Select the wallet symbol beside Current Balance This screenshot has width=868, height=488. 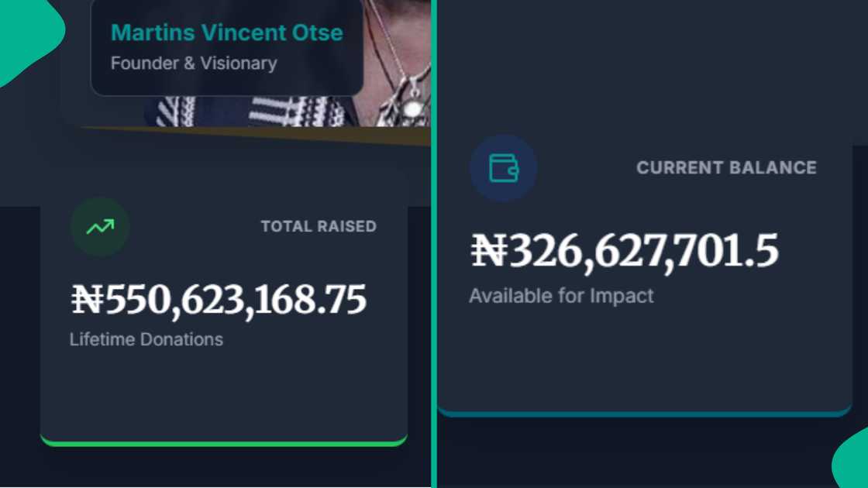pyautogui.click(x=503, y=168)
